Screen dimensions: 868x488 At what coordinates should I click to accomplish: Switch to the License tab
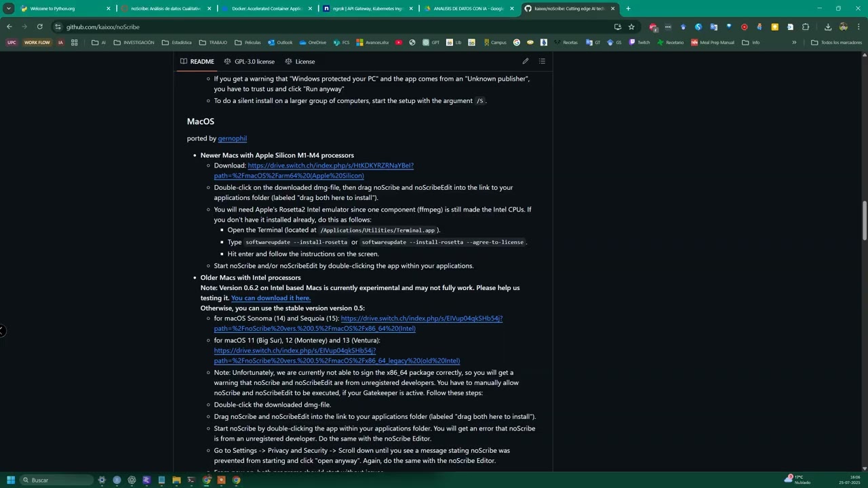coord(300,62)
